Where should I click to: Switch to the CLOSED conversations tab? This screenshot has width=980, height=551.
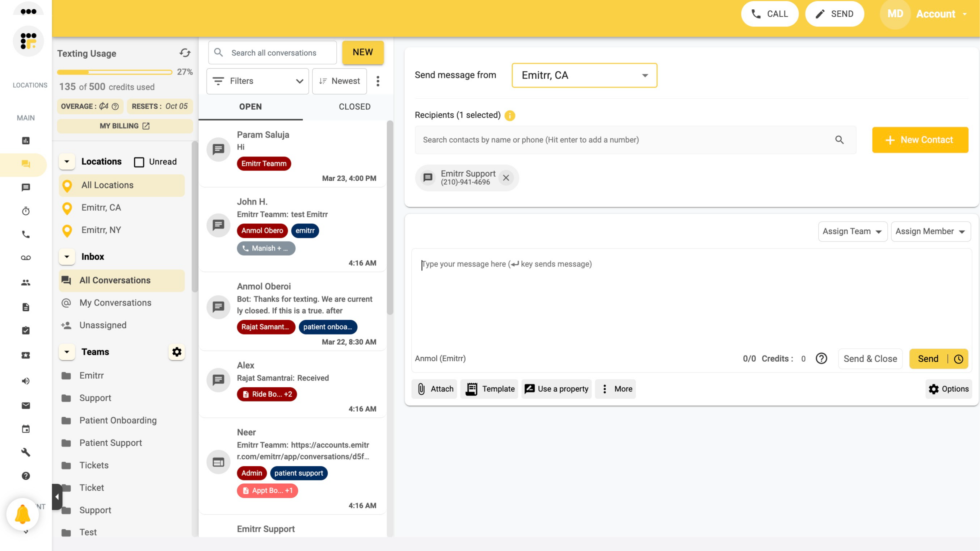click(354, 106)
